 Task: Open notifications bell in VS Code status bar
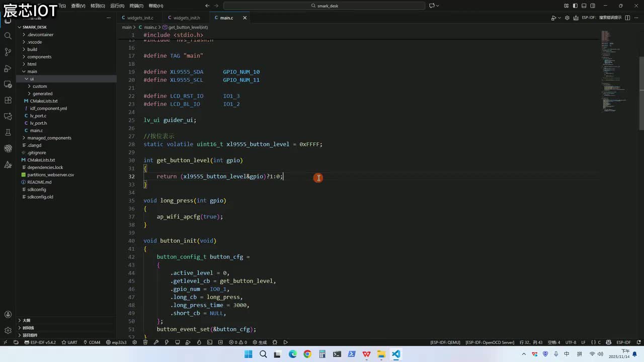638,342
